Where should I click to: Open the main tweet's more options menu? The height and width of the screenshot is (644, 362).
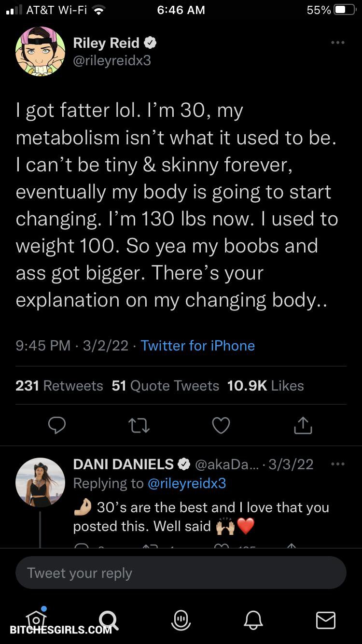[x=337, y=43]
